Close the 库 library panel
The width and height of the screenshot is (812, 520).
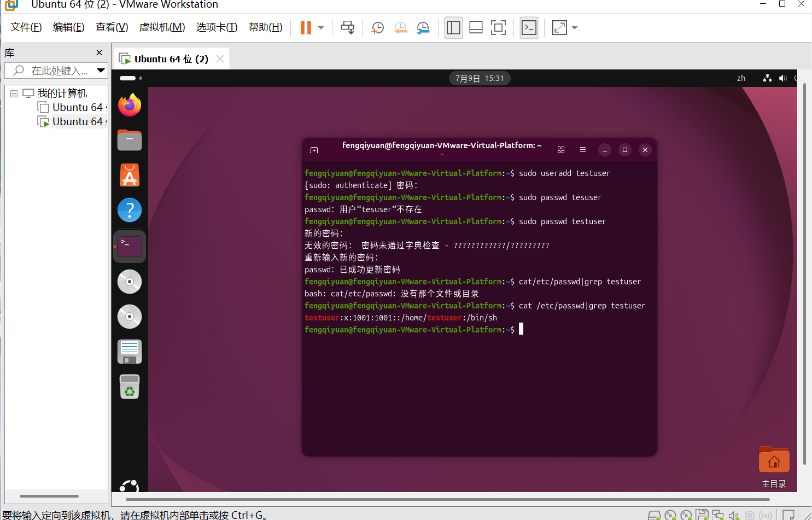pos(99,52)
